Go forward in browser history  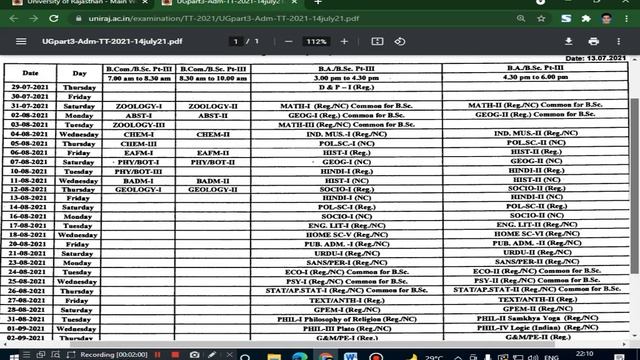33,19
